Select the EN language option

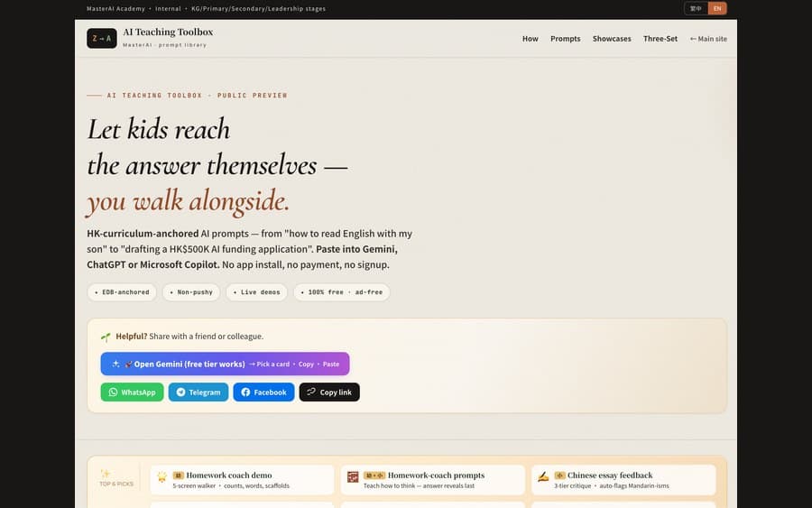pyautogui.click(x=717, y=8)
